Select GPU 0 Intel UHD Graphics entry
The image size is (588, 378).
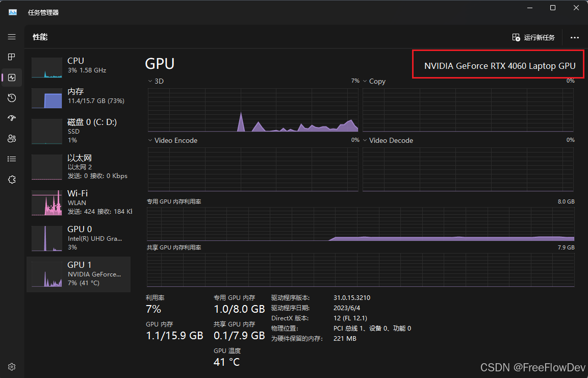point(79,238)
